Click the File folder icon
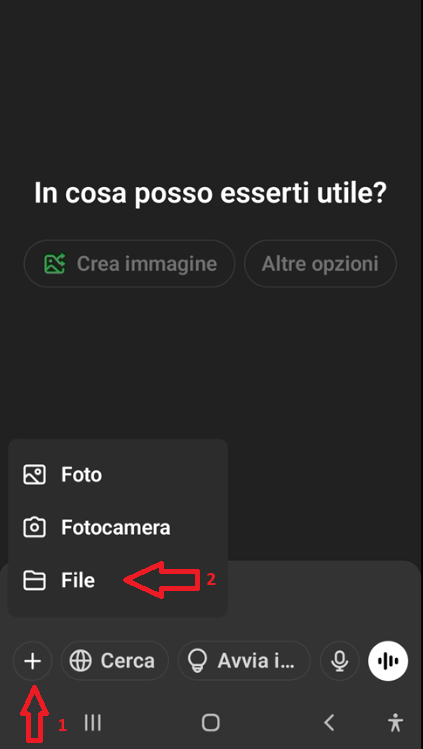The width and height of the screenshot is (423, 749). (34, 580)
